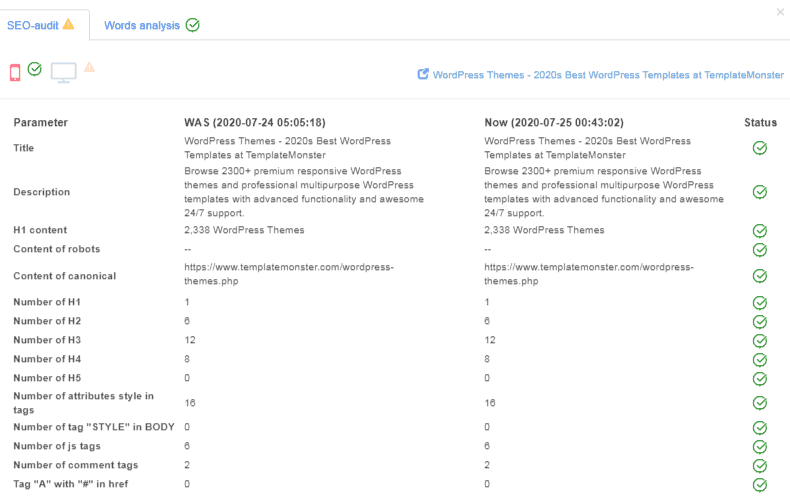Click the status check icon for H1 content
Image resolution: width=790 pixels, height=501 pixels.
(x=760, y=231)
